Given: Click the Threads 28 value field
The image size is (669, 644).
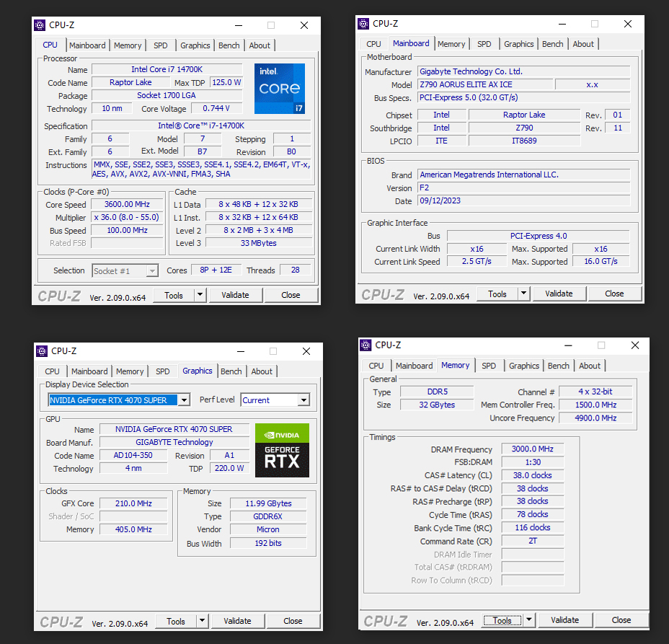Looking at the screenshot, I should pos(296,270).
